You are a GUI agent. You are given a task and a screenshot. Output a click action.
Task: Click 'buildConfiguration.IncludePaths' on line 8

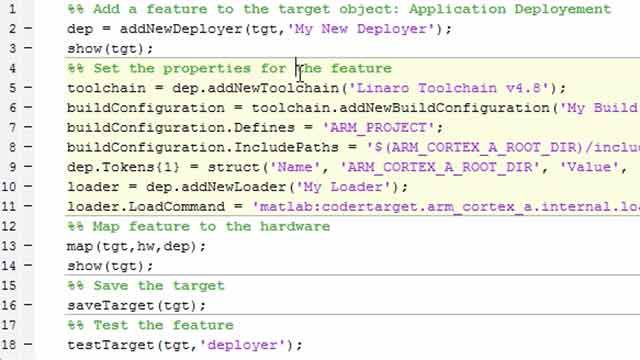point(203,147)
